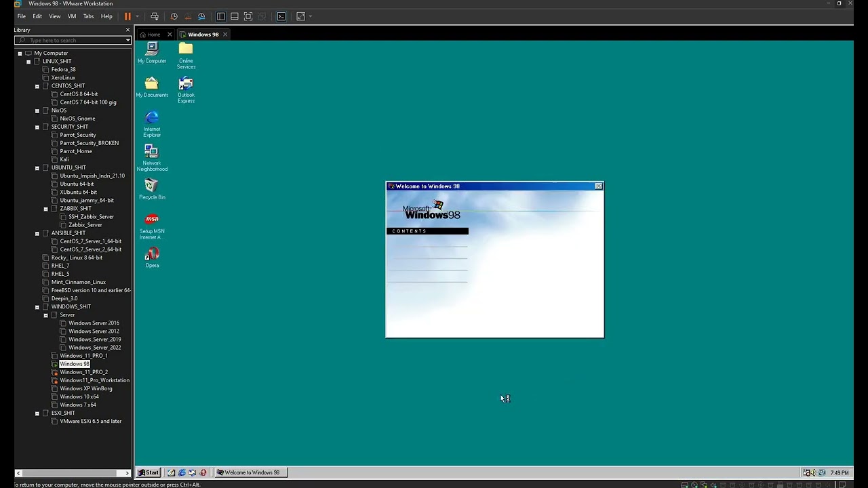Select Parrot_Security_BROKEN in library
Viewport: 868px width, 488px height.
89,143
